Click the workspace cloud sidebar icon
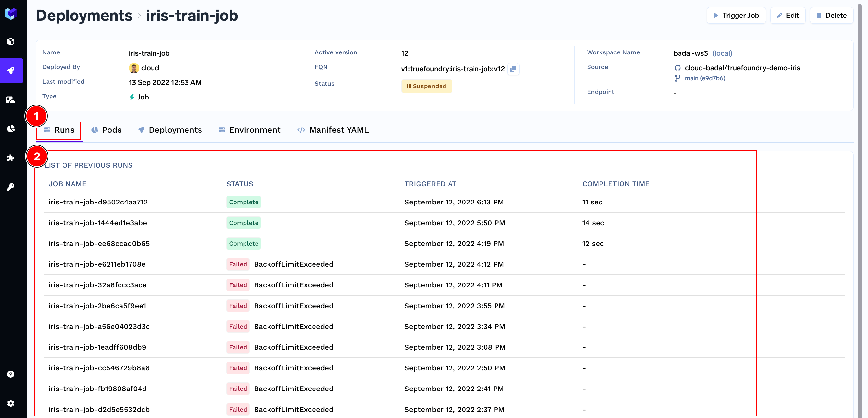Screen dimensions: 868x418 point(11,100)
